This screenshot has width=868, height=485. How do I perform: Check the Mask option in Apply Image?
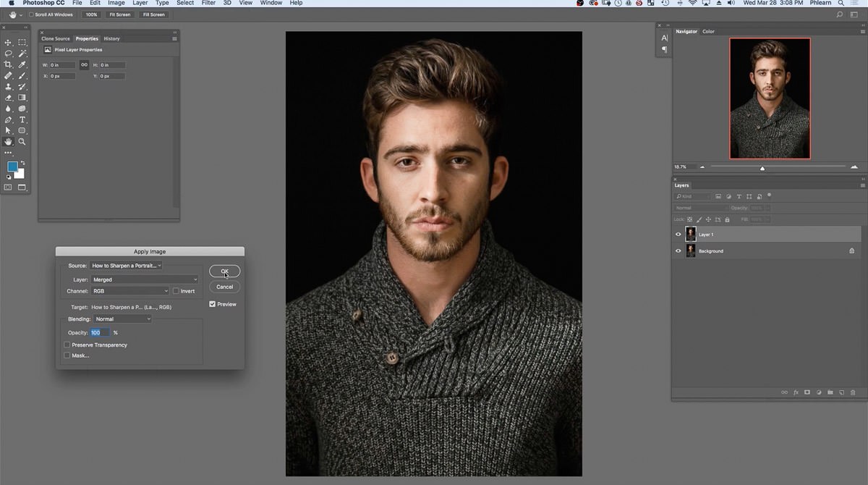tap(67, 355)
